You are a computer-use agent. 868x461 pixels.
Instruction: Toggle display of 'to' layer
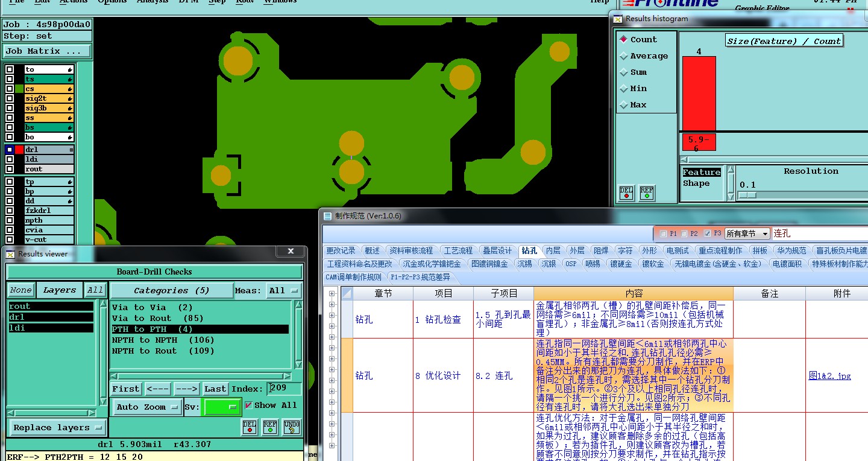point(10,70)
